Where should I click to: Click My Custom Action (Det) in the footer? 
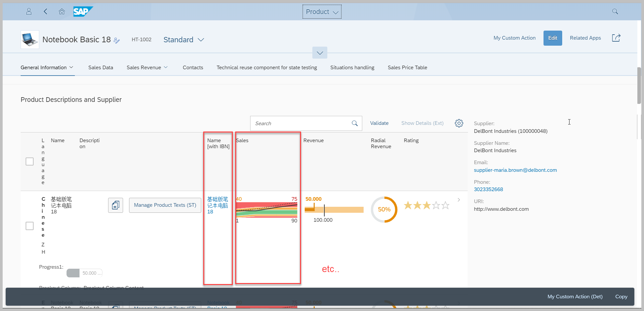575,297
